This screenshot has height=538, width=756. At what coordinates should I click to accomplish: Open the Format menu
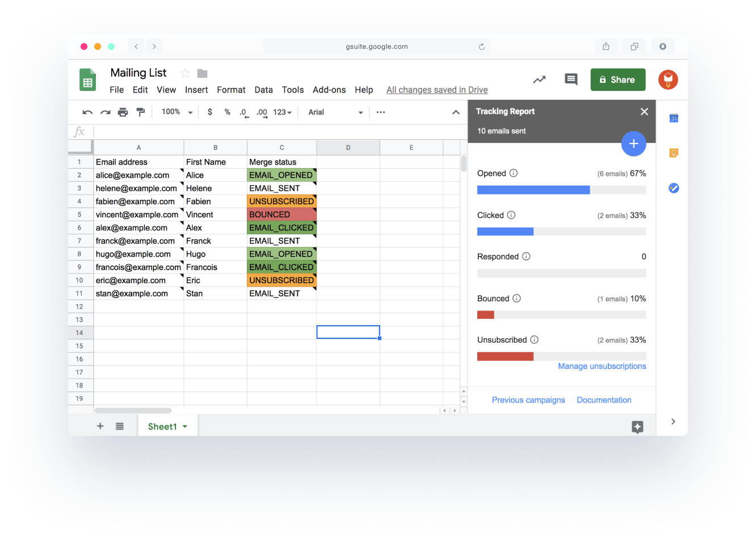point(231,90)
